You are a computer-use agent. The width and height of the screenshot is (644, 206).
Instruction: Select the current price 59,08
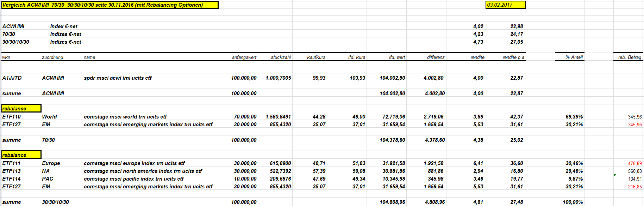(x=359, y=171)
